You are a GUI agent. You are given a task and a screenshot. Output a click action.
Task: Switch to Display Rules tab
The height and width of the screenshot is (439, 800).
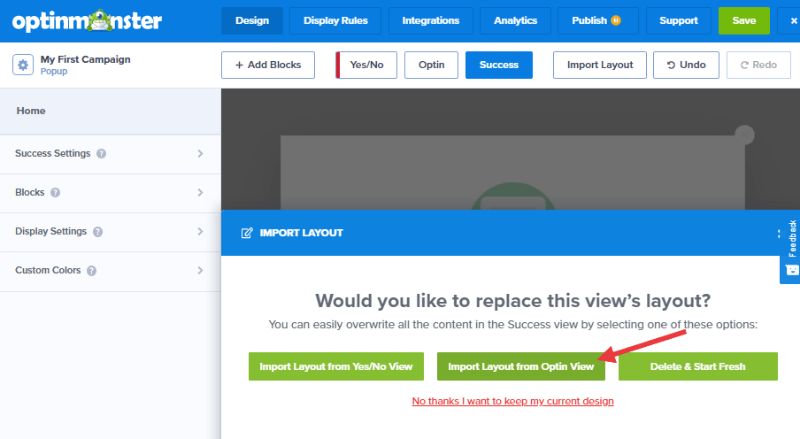[335, 21]
